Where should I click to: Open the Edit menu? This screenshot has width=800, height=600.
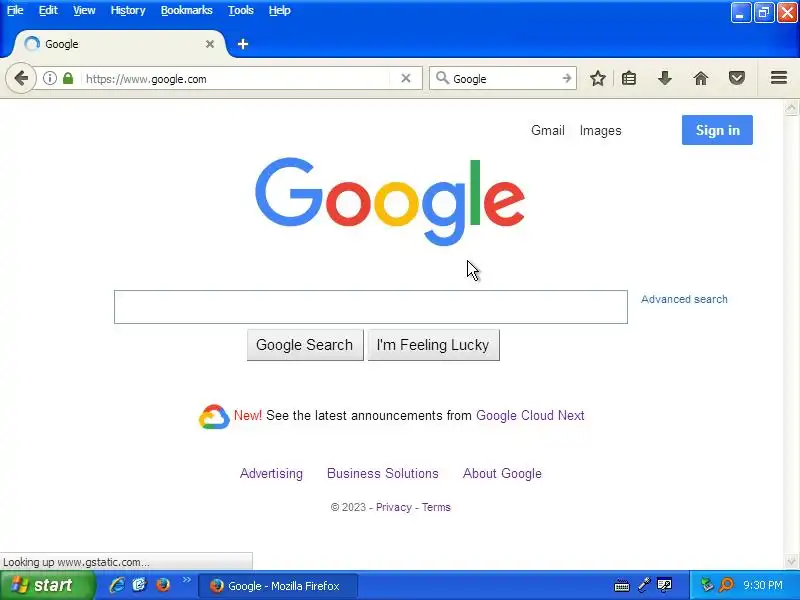(48, 10)
